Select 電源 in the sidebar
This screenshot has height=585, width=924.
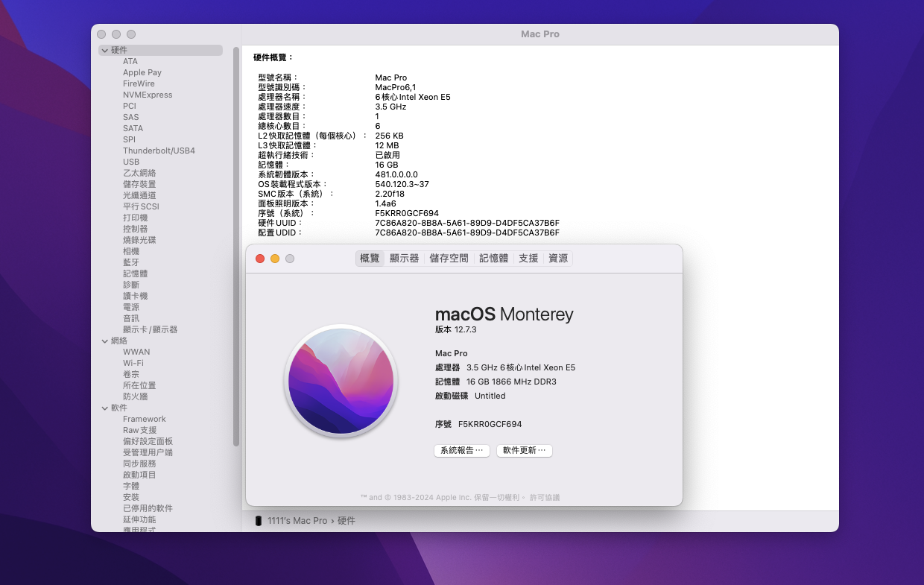[x=131, y=307]
